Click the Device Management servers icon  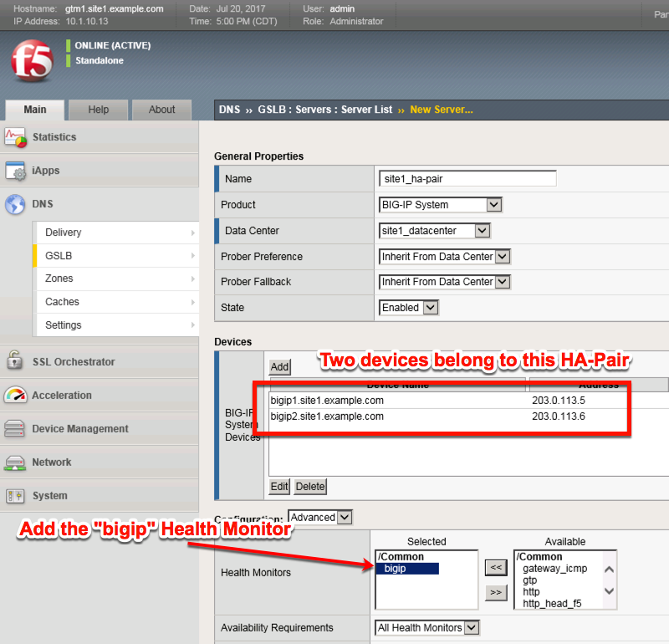(14, 428)
